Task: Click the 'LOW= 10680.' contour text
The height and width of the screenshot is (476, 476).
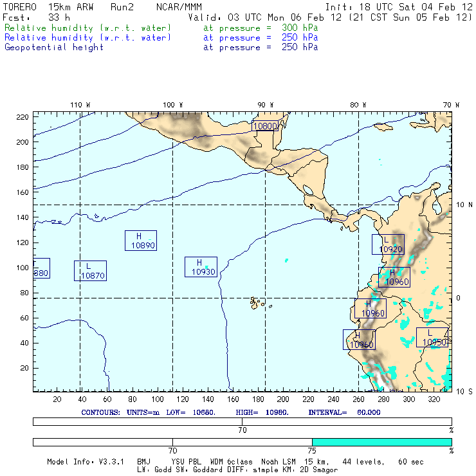Action: click(x=190, y=412)
